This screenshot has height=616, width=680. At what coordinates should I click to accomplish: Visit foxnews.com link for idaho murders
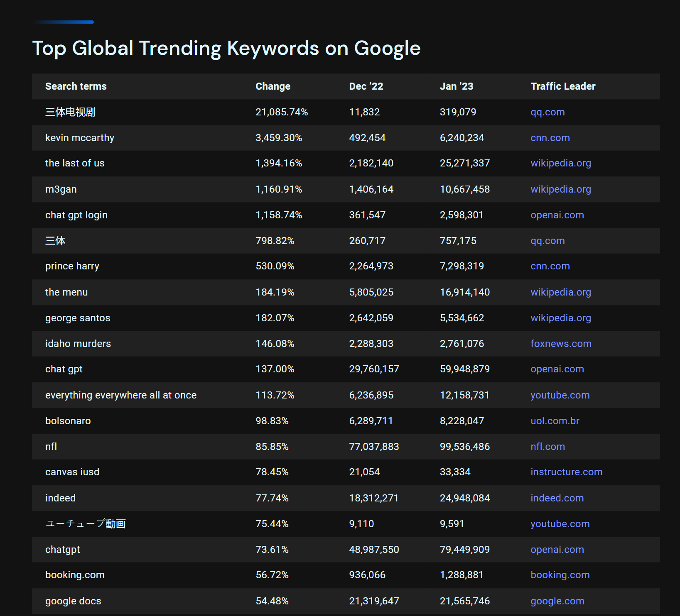[561, 344]
